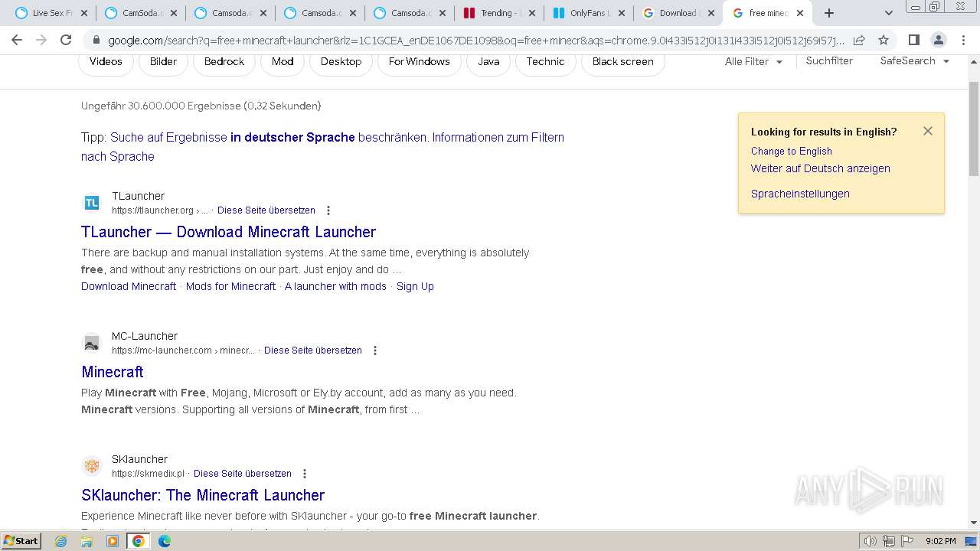Open more options for TLauncher result
Screen dimensions: 980x551
(x=328, y=210)
